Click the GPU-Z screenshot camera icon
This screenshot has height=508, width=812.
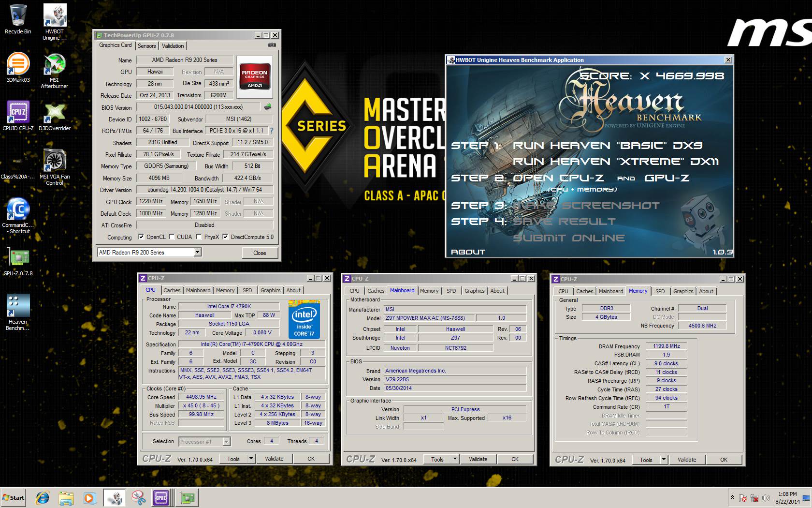(x=272, y=45)
